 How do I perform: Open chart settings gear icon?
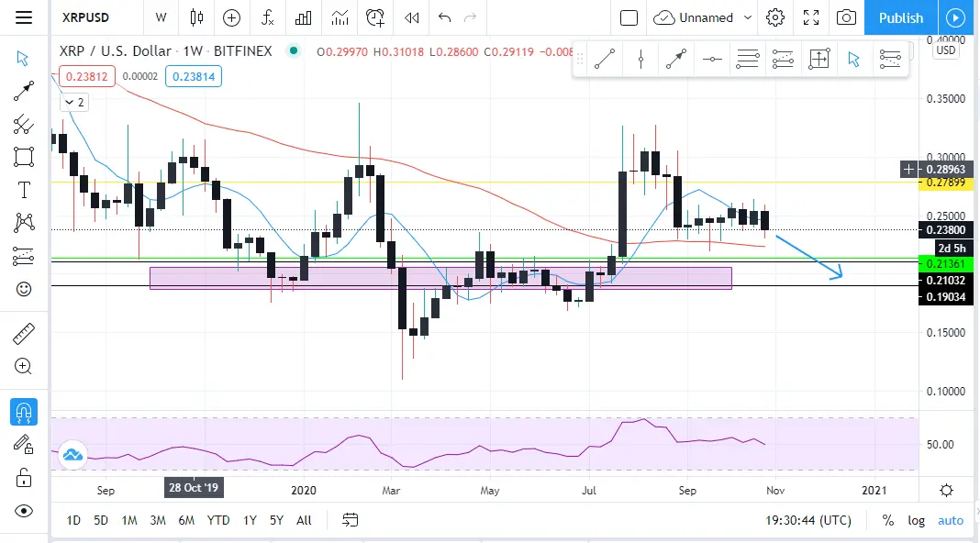point(775,17)
